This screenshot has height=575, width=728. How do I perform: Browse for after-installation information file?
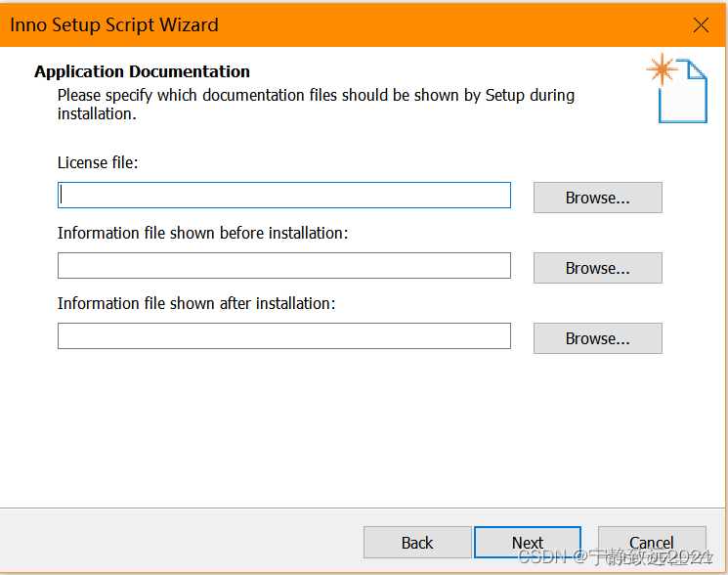click(x=597, y=338)
